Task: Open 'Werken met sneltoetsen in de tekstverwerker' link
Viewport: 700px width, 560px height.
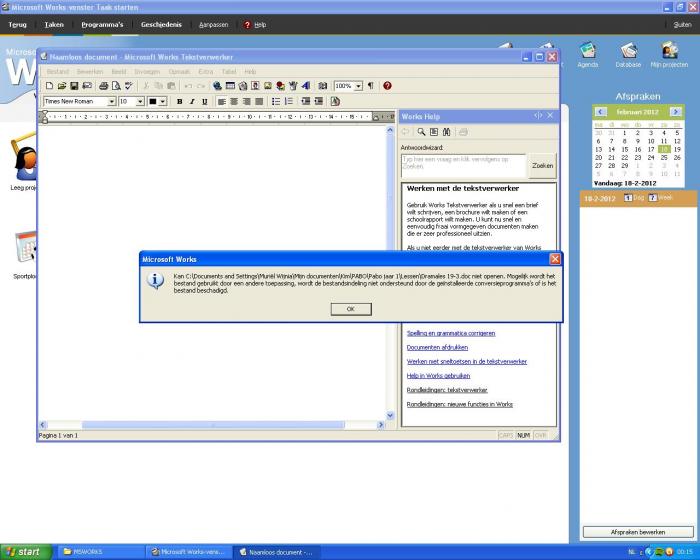Action: (467, 362)
